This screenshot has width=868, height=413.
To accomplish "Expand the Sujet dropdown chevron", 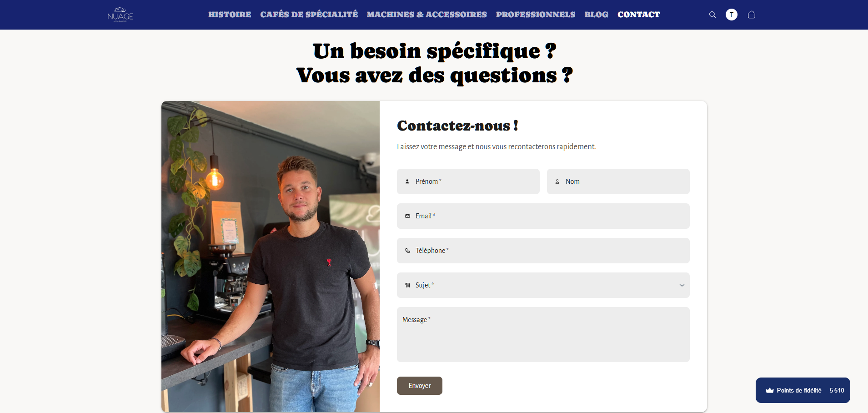I will [x=682, y=285].
